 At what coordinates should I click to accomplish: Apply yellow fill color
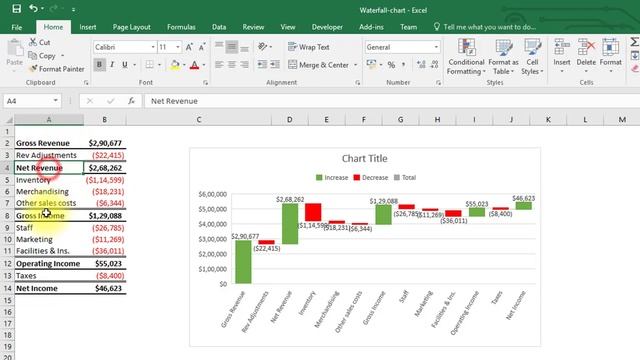[175, 64]
